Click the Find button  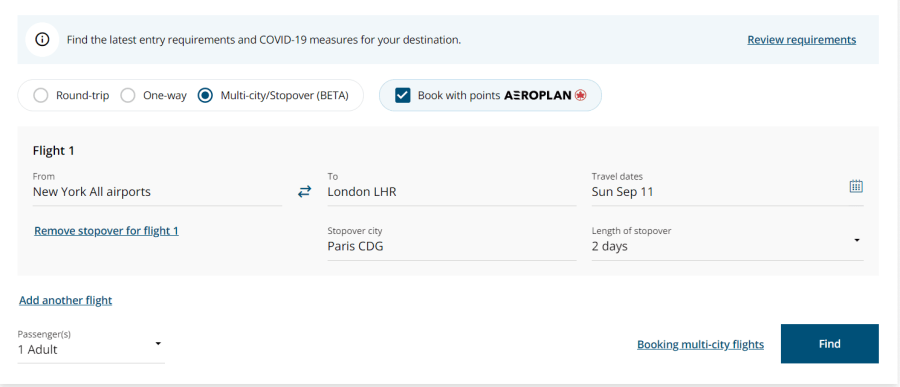829,344
